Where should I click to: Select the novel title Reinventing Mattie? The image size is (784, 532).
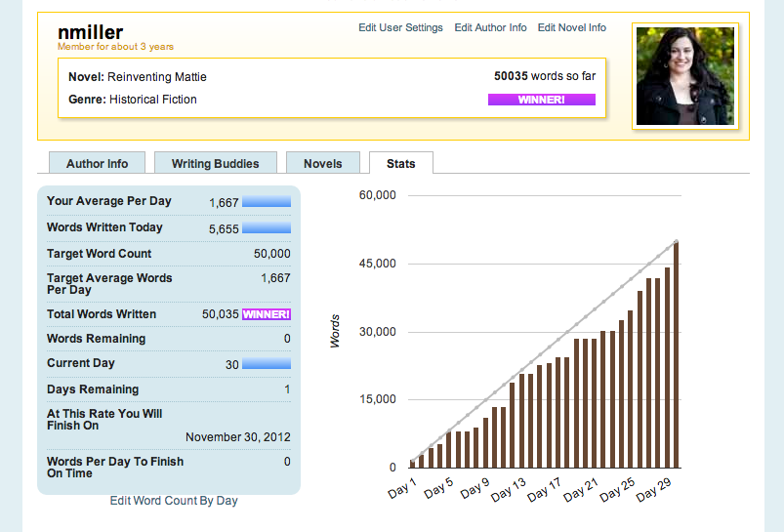[157, 77]
